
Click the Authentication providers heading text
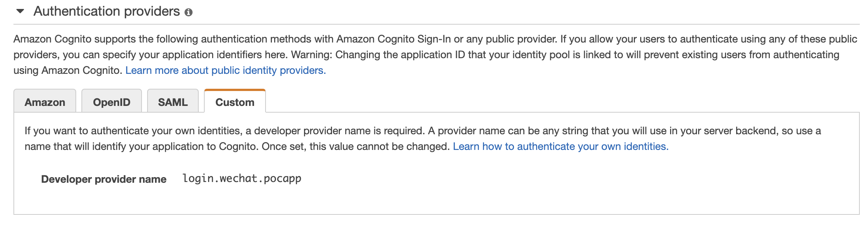(106, 12)
